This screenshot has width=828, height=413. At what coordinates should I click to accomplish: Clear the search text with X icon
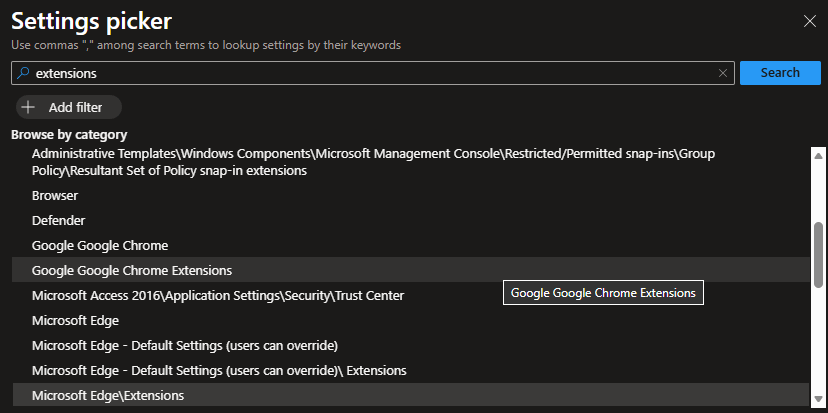point(723,73)
